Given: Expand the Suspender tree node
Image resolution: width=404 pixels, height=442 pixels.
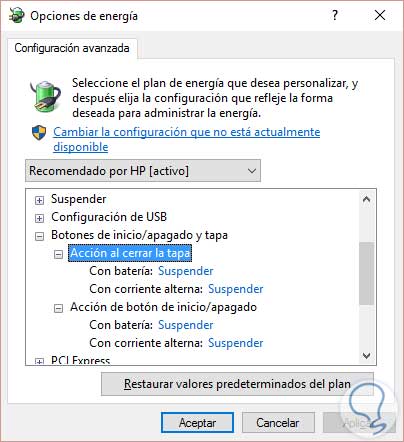Looking at the screenshot, I should tap(39, 200).
